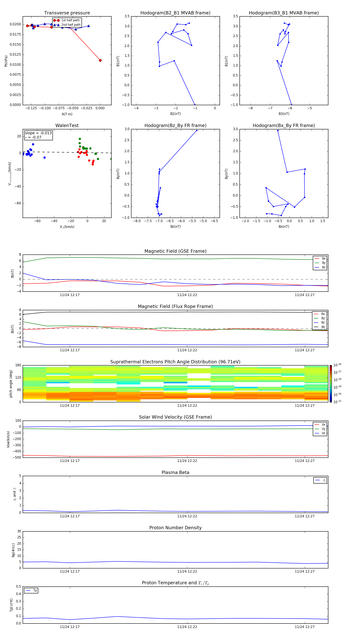The height and width of the screenshot is (644, 351).
Task: Select "Vx" in the Solar Wind legend
Action: click(x=320, y=424)
